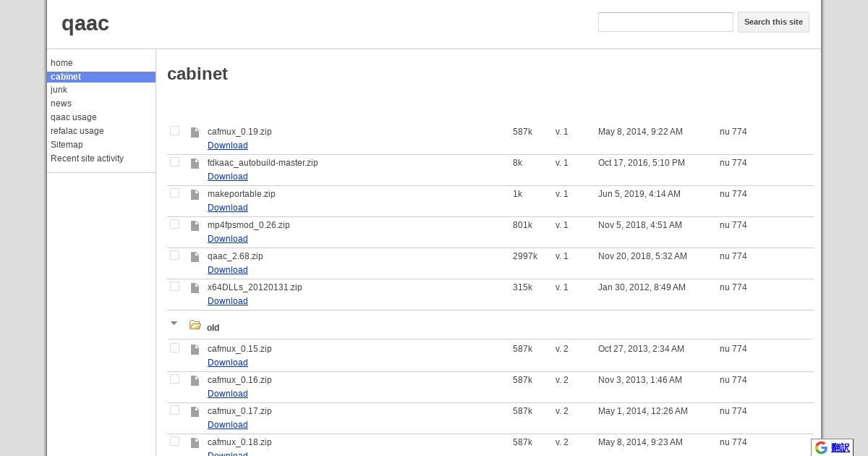The image size is (868, 456).
Task: Click the file icon for cafmux_0.19.zip
Action: pos(195,132)
